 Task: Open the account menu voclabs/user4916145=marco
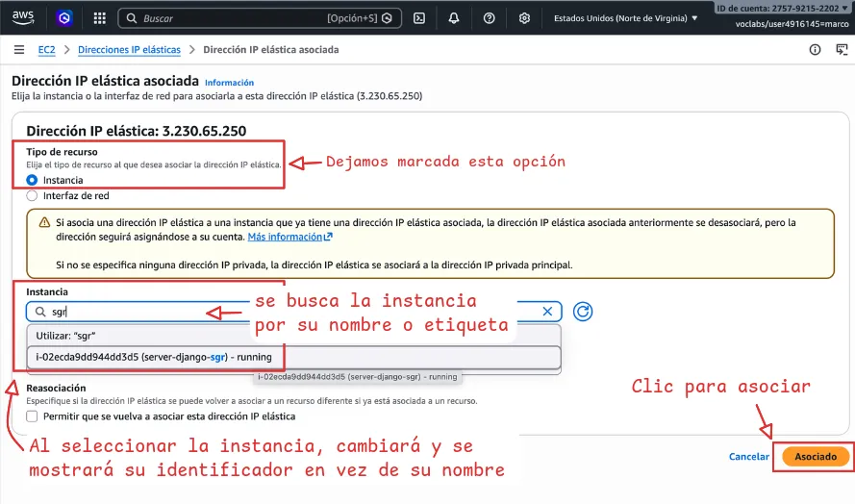click(x=792, y=23)
